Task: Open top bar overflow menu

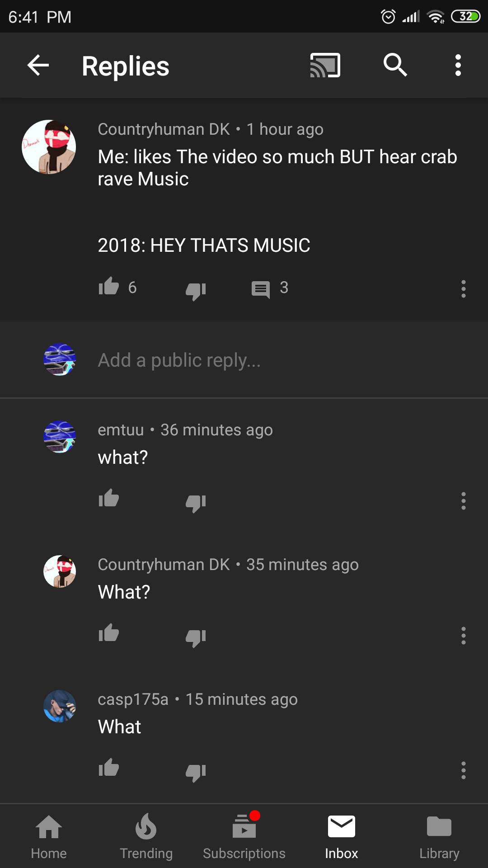Action: point(458,66)
